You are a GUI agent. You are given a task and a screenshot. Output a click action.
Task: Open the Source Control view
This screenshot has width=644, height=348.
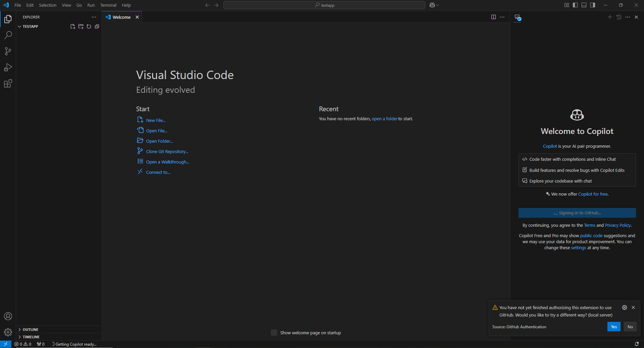(x=8, y=51)
